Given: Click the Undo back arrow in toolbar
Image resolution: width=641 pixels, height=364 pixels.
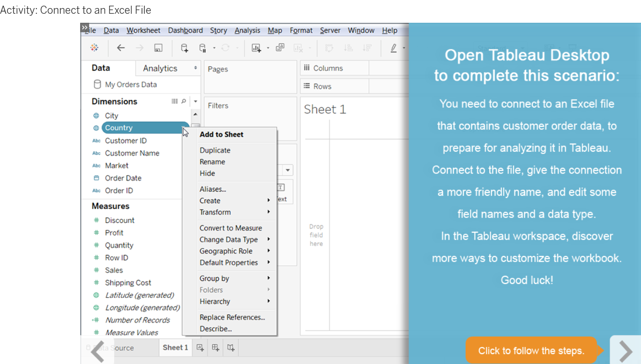Looking at the screenshot, I should tap(120, 48).
